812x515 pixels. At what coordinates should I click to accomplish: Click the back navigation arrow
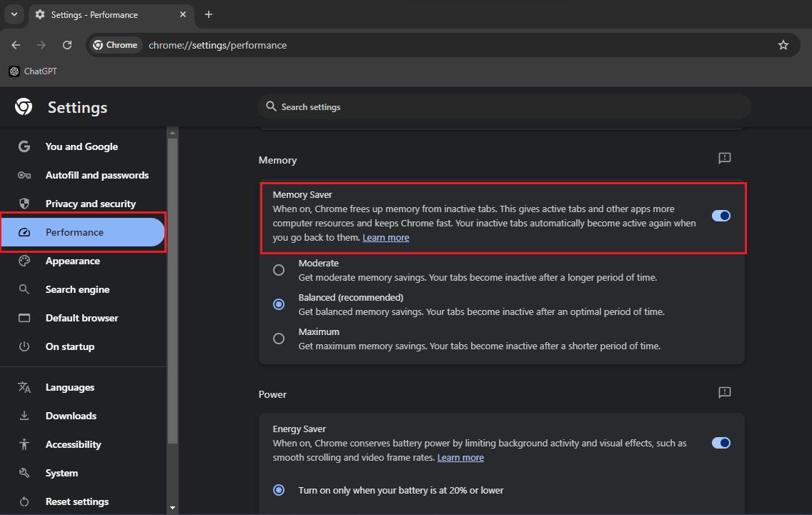point(16,45)
